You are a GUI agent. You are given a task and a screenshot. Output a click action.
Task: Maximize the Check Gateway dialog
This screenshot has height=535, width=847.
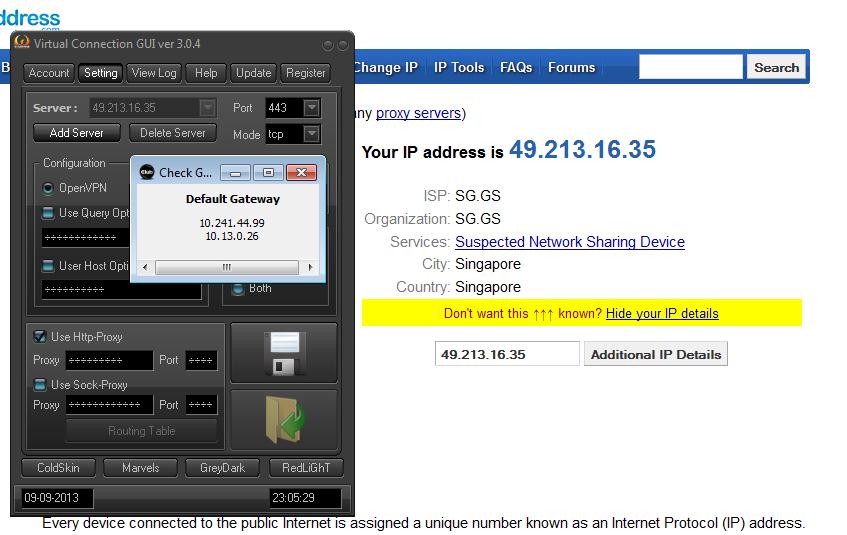tap(268, 173)
